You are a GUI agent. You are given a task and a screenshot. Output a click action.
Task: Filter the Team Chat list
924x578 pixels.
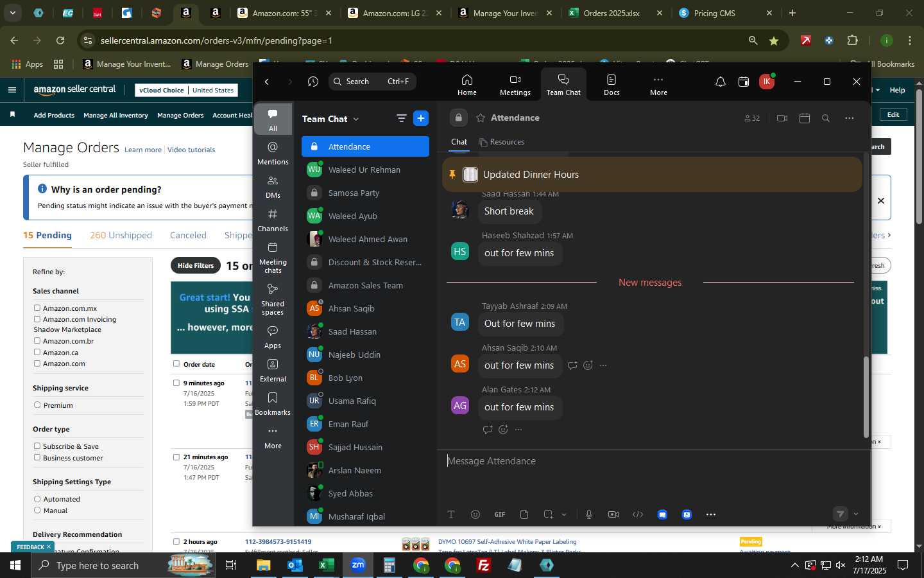tap(402, 118)
